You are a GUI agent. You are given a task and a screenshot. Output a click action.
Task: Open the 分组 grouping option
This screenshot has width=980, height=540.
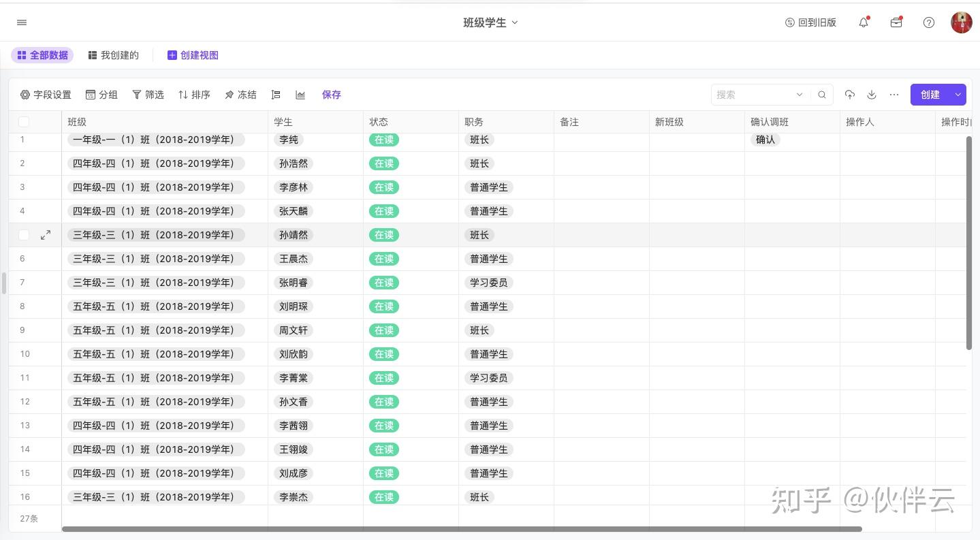coord(101,95)
